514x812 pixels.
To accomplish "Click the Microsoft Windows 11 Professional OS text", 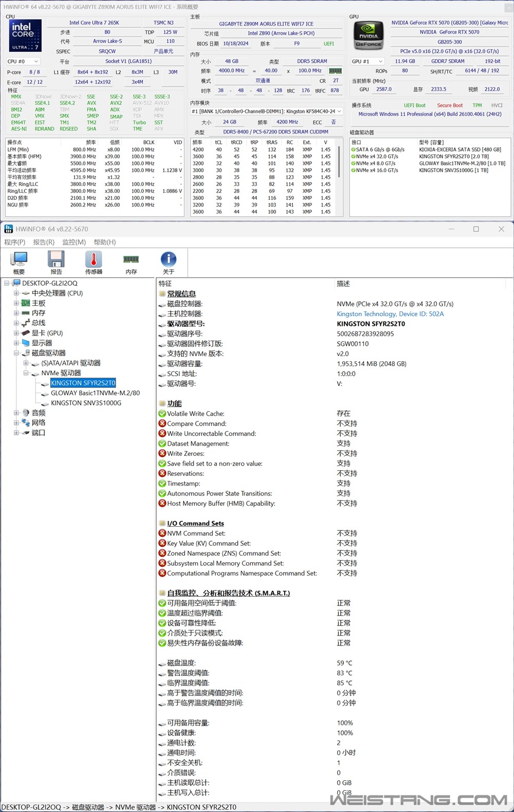I will click(430, 114).
